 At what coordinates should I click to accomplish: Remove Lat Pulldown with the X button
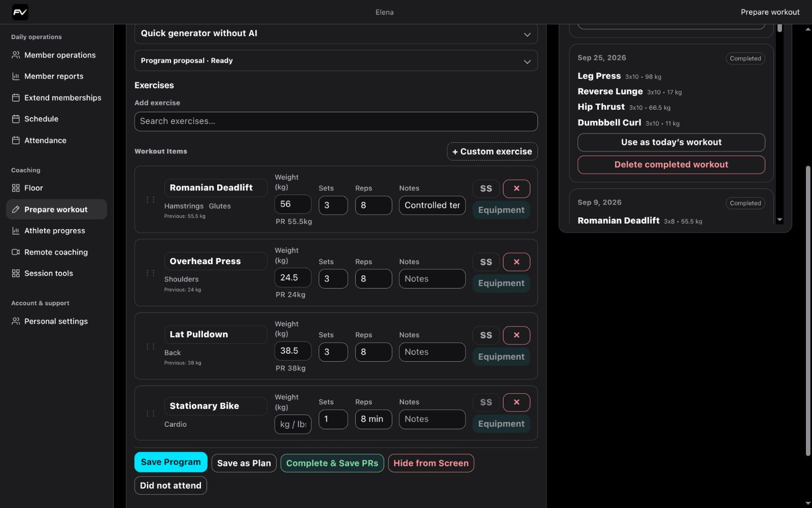pyautogui.click(x=516, y=335)
